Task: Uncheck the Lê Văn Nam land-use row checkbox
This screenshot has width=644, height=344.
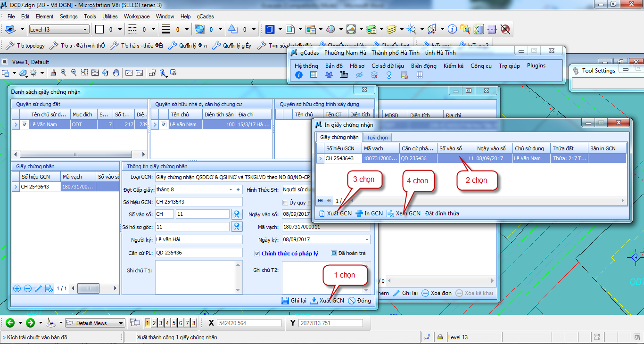Action: tap(25, 124)
